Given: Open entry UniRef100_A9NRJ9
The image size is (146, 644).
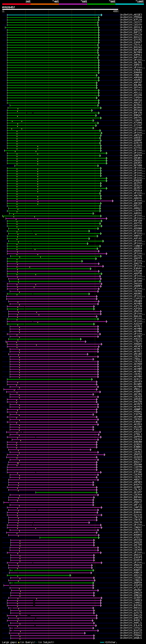Looking at the screenshot, I should (x=131, y=75).
